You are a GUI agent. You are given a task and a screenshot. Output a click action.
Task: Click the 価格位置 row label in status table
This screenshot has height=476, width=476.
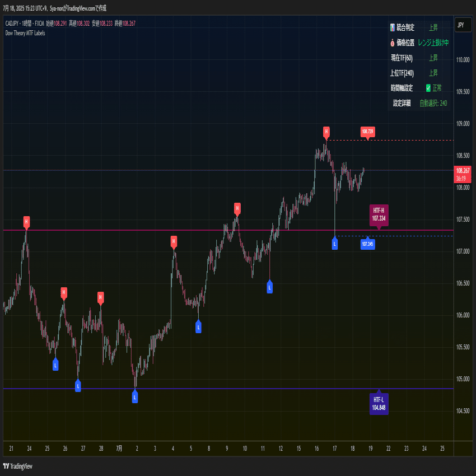coord(405,43)
